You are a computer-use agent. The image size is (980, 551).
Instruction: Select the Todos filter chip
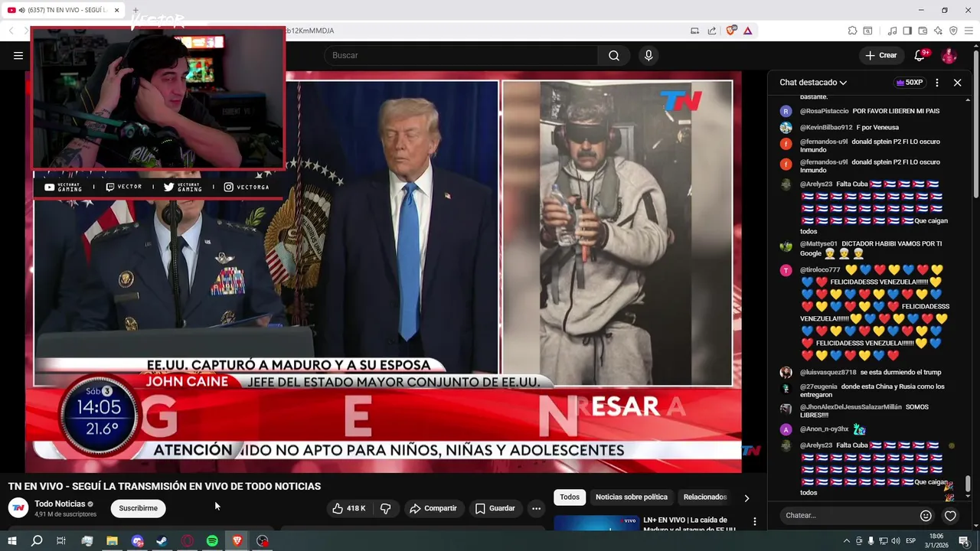570,497
